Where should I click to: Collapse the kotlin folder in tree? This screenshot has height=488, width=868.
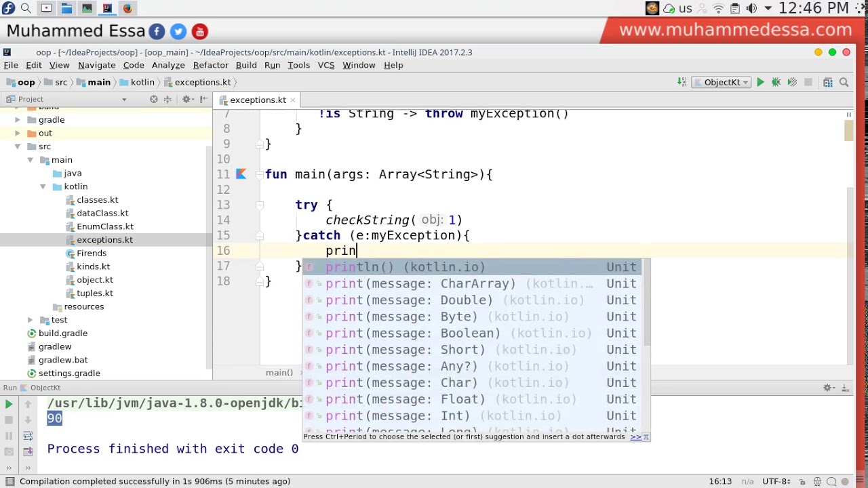click(43, 186)
